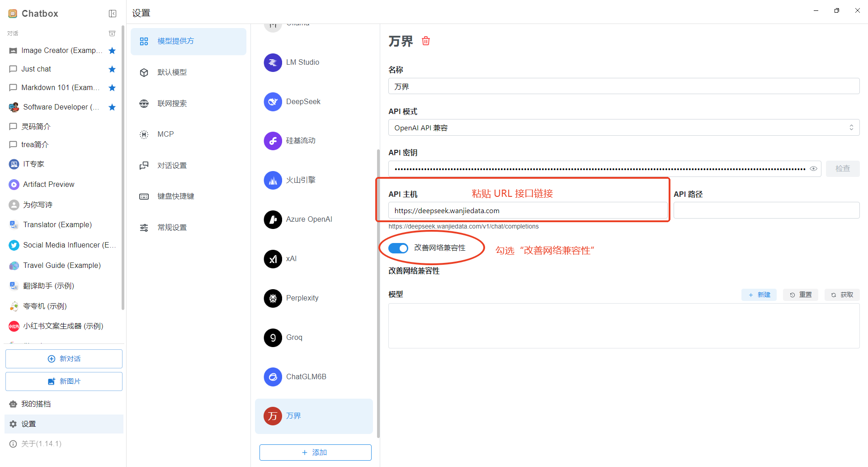The height and width of the screenshot is (467, 868).
Task: Select the 默认模型 settings tab
Action: click(189, 72)
